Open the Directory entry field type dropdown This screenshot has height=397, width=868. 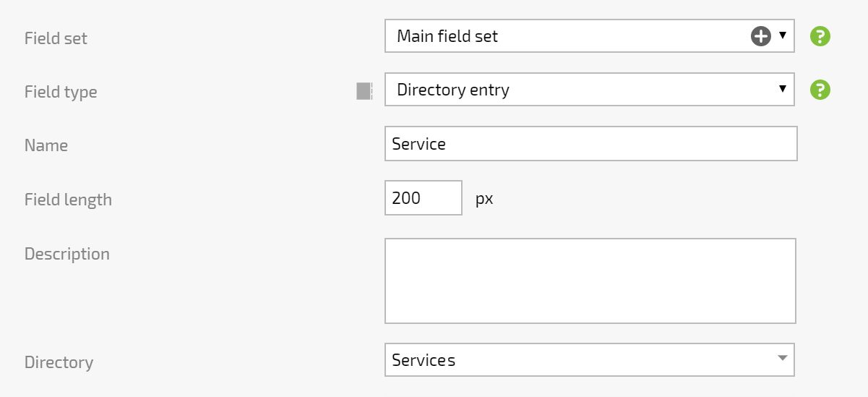pyautogui.click(x=590, y=90)
